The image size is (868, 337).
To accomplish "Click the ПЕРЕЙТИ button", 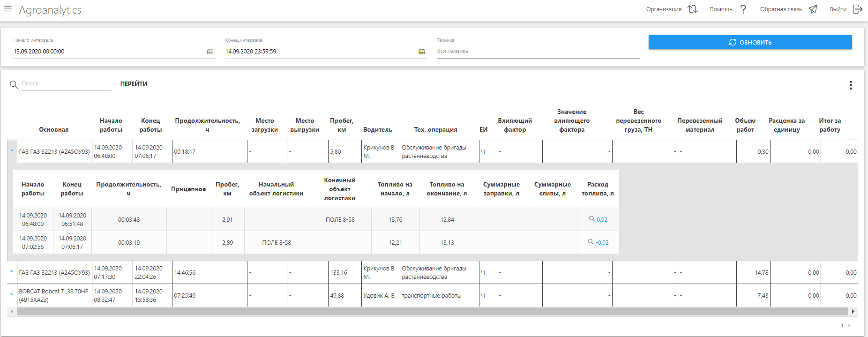I will pos(134,84).
